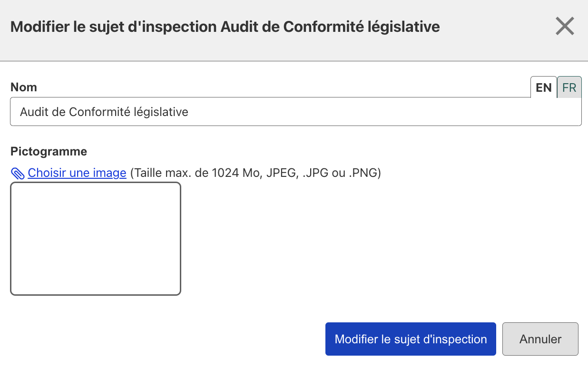
Task: Cancel with the Annuler button
Action: (x=540, y=339)
